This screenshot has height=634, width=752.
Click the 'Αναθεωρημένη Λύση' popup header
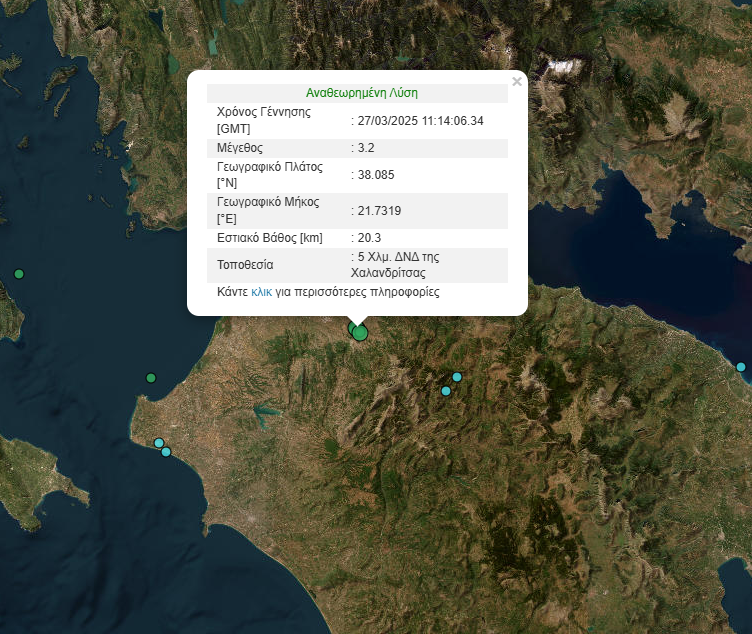[x=369, y=93]
